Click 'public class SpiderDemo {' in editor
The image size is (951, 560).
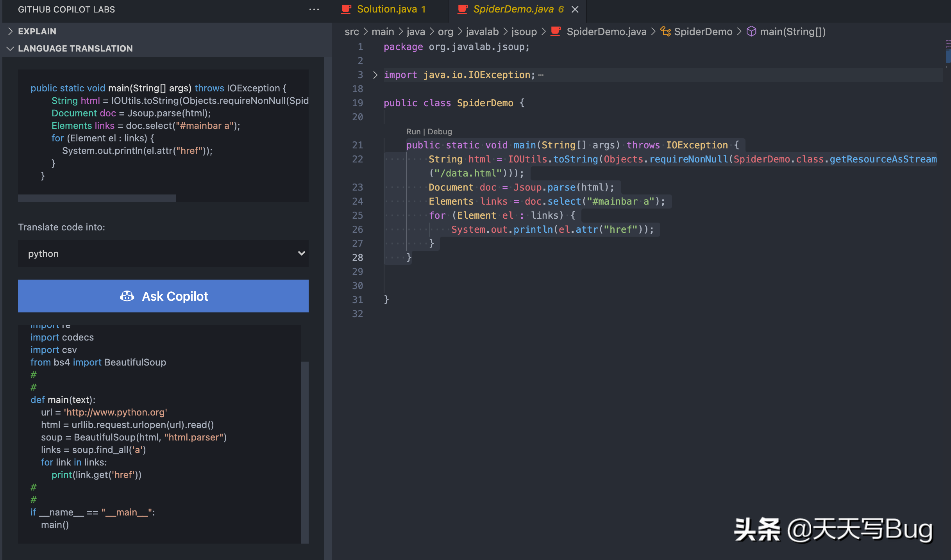(454, 103)
